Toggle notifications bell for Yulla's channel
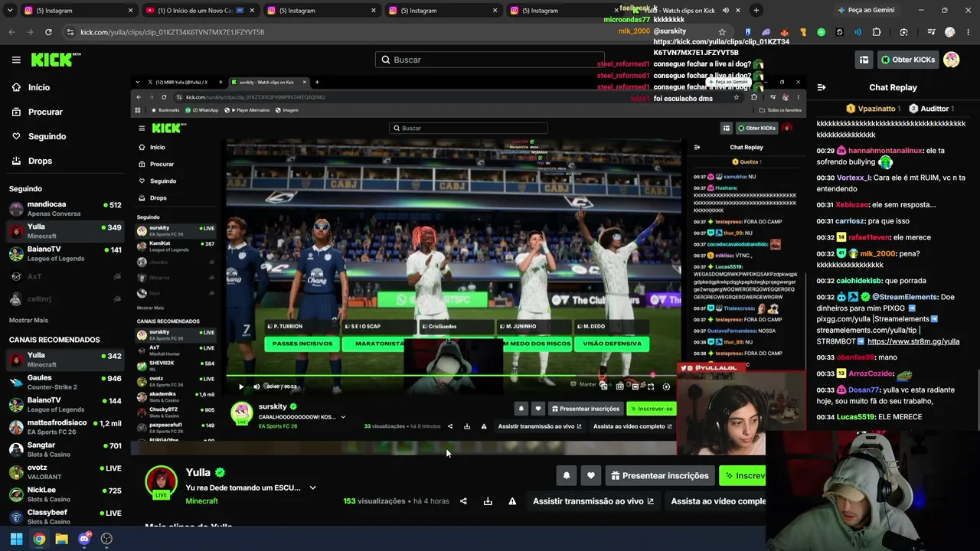The height and width of the screenshot is (551, 980). [x=567, y=476]
